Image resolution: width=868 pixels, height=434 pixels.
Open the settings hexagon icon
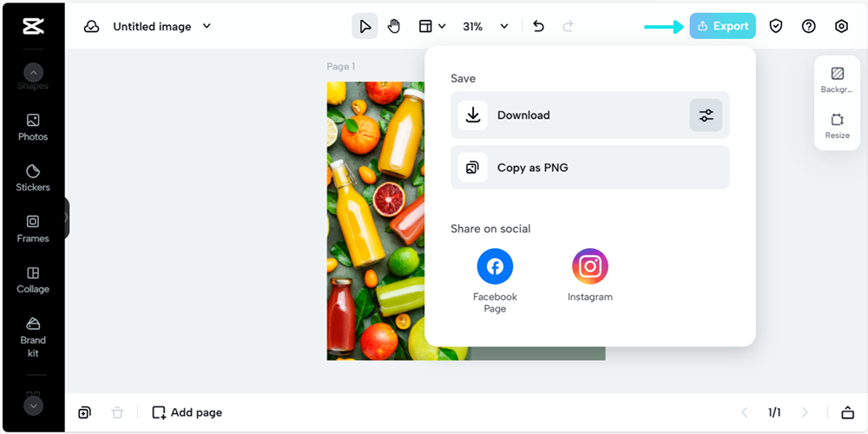click(x=841, y=26)
